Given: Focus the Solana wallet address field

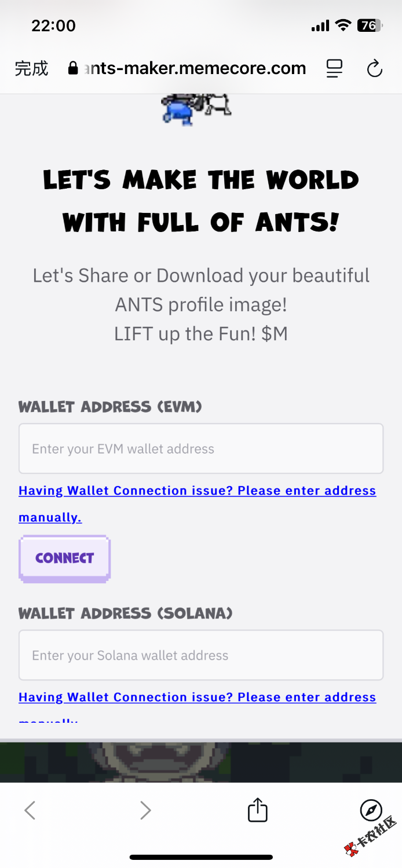Looking at the screenshot, I should coord(201,655).
